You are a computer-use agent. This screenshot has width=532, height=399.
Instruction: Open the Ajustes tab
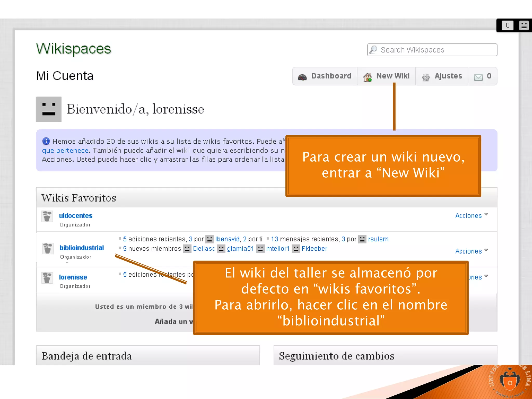[442, 76]
